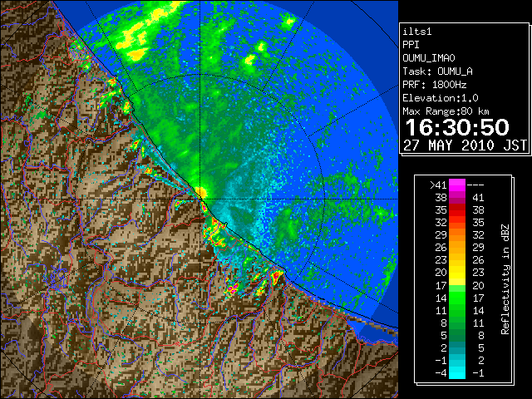
Task: Pick the orange 29 dBZ legend band
Action: click(457, 234)
